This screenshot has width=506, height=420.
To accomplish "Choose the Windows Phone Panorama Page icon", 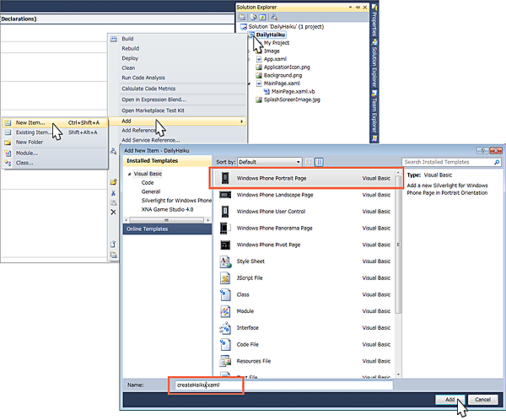I will (x=225, y=228).
